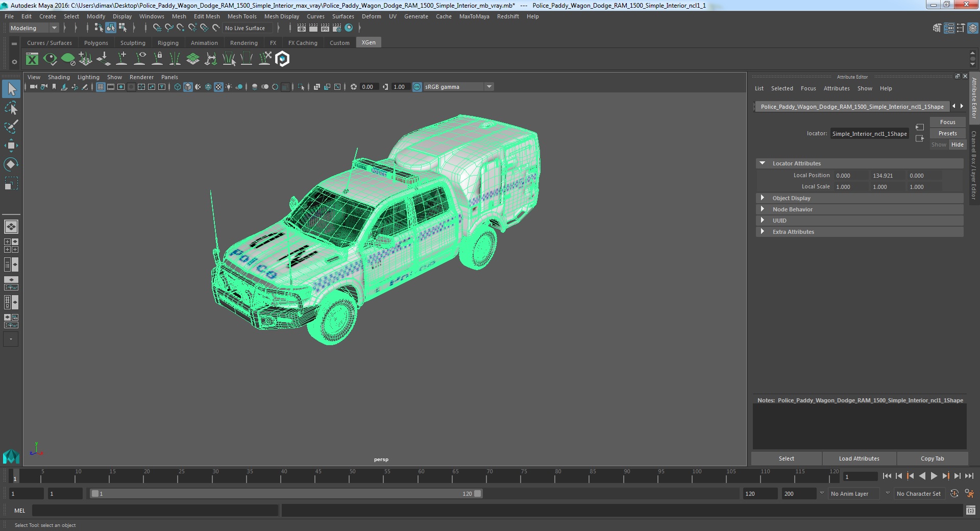Click Attribute Editor load input connection icon
This screenshot has width=980, height=531.
pyautogui.click(x=920, y=127)
